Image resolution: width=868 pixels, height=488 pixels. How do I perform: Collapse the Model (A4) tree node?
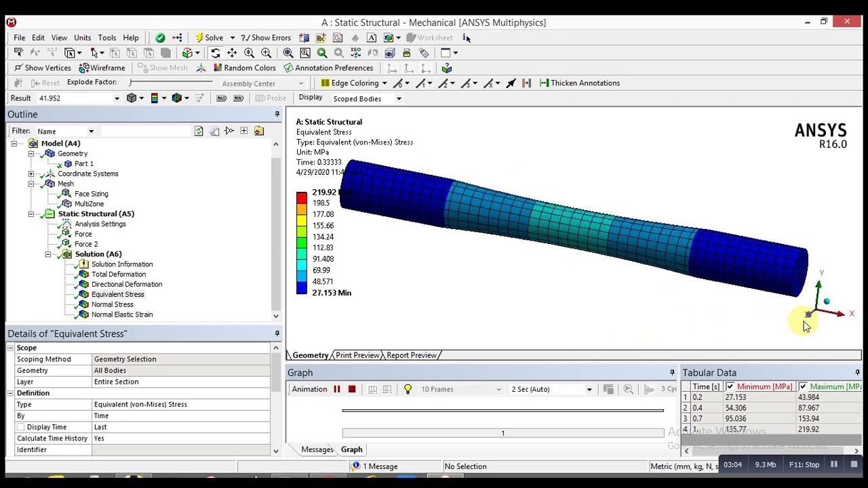14,144
